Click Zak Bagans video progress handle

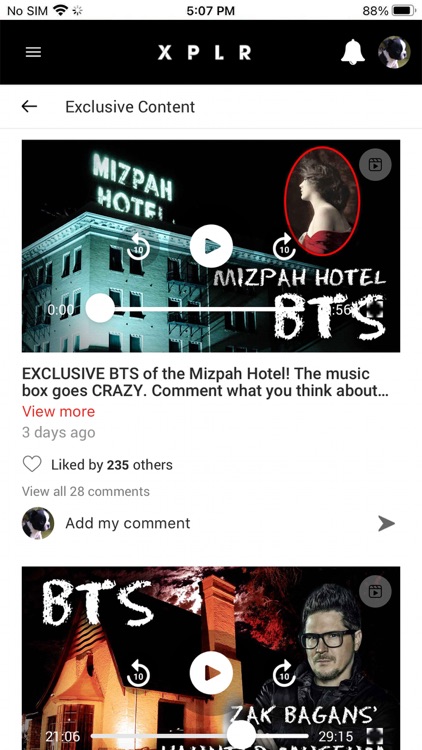[x=241, y=736]
